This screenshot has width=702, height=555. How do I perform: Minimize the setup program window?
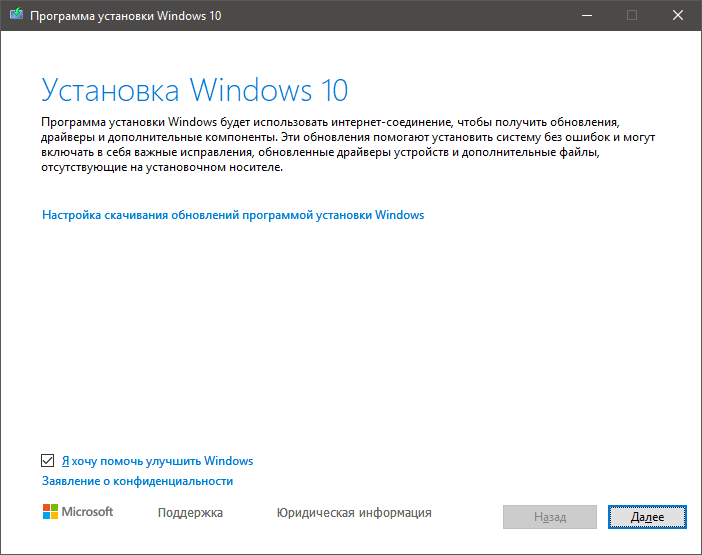587,15
